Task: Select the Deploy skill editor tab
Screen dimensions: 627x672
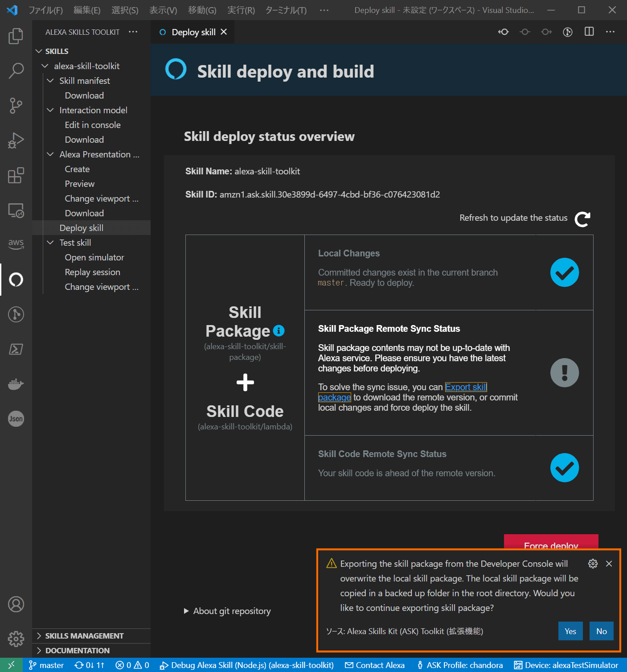Action: (193, 32)
